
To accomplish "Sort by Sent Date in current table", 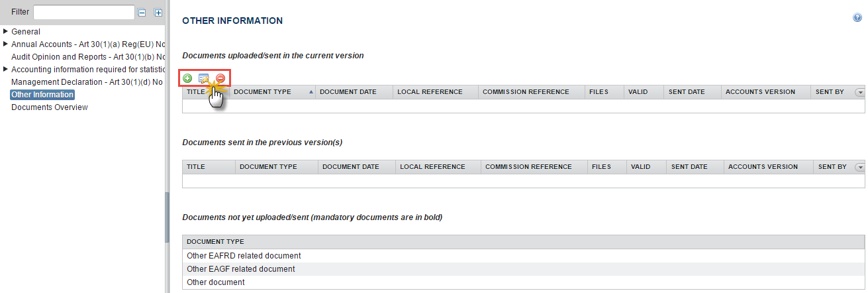I will (687, 92).
